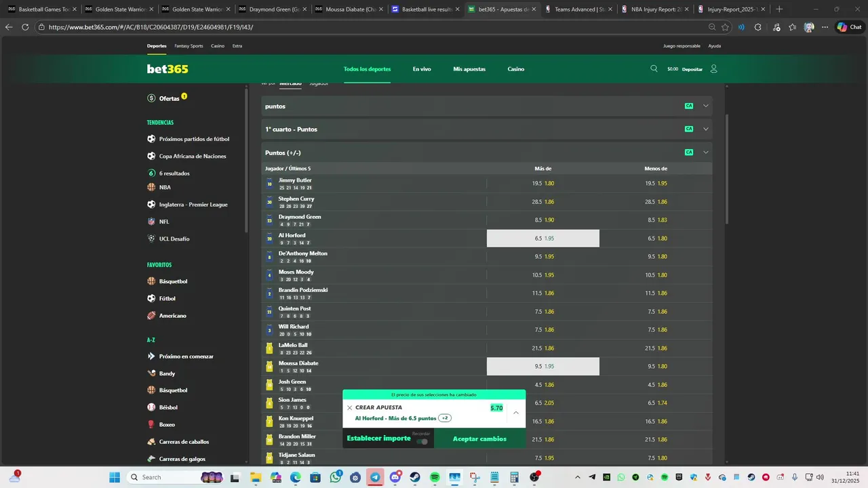Select Jimmy Butler Más de 19.5
Viewport: 868px width, 488px height.
tap(543, 184)
